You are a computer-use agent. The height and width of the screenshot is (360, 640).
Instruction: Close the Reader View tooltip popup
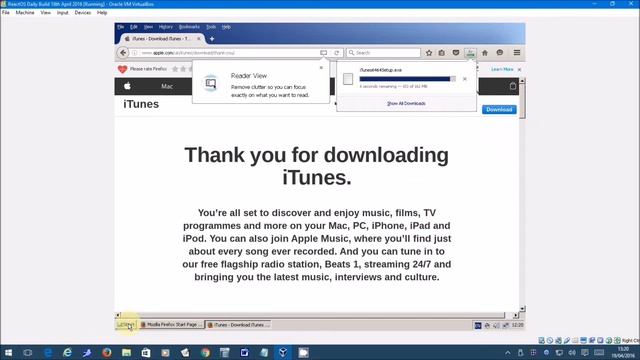tap(321, 68)
